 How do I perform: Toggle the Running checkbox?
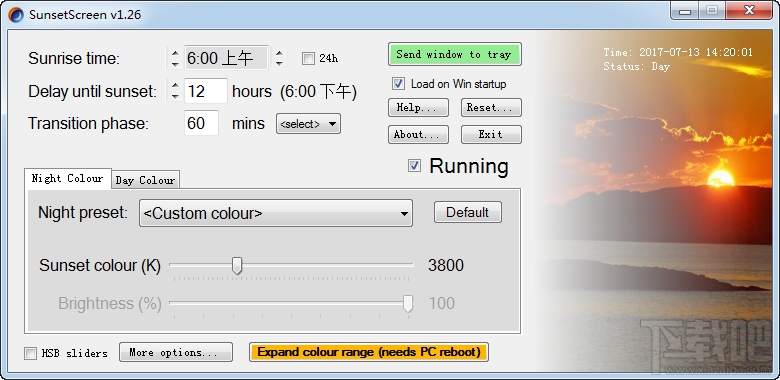414,166
